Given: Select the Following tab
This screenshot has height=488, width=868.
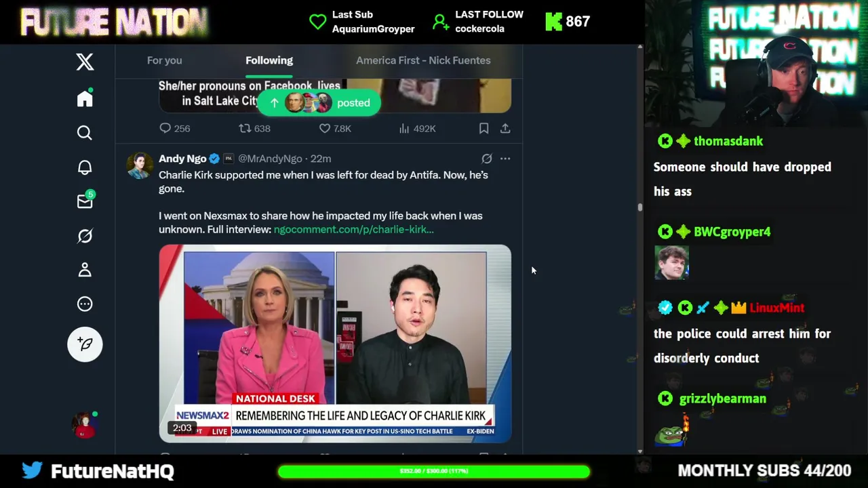Looking at the screenshot, I should coord(269,60).
